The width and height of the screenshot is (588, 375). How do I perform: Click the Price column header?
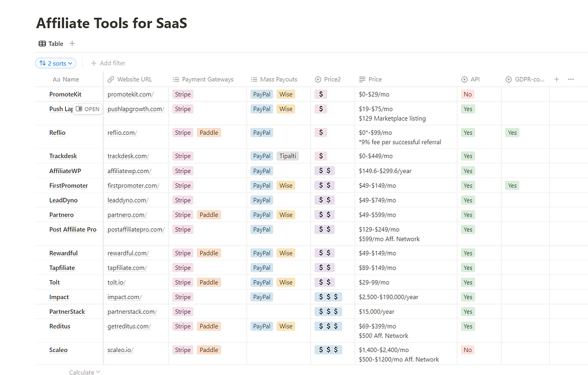pyautogui.click(x=375, y=79)
